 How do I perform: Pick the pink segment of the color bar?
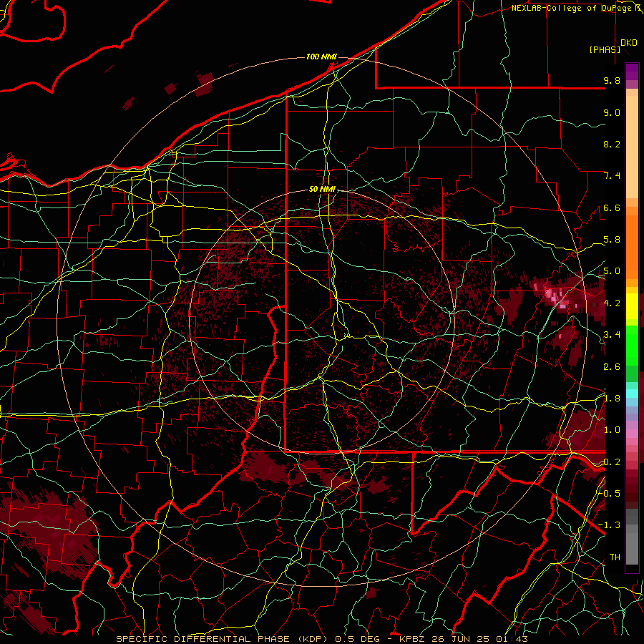(x=632, y=434)
